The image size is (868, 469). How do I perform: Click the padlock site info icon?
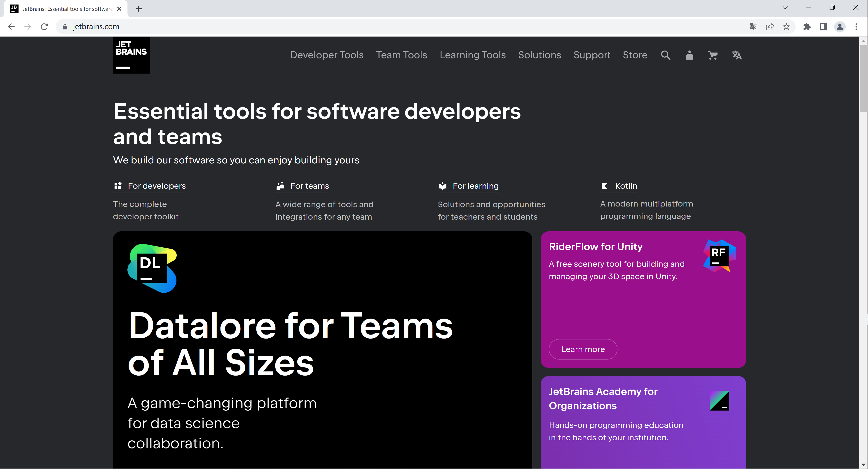pyautogui.click(x=65, y=27)
